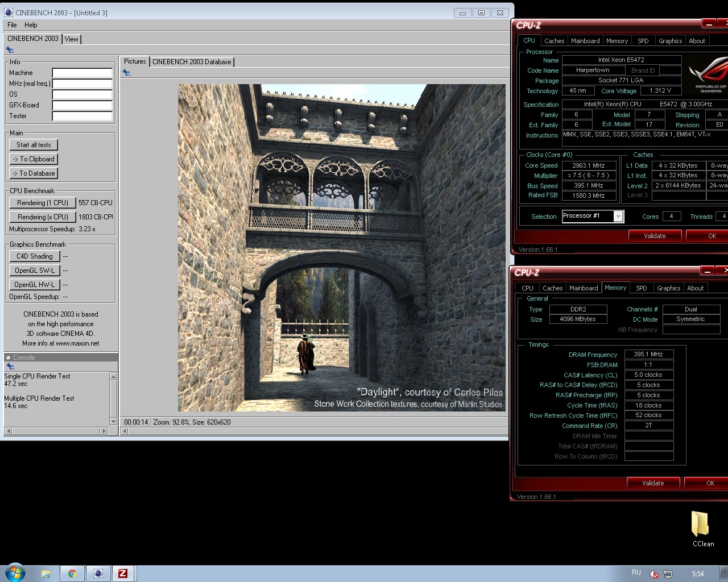Select the CINEBENCH 2003 main tab
This screenshot has height=582, width=728.
33,39
